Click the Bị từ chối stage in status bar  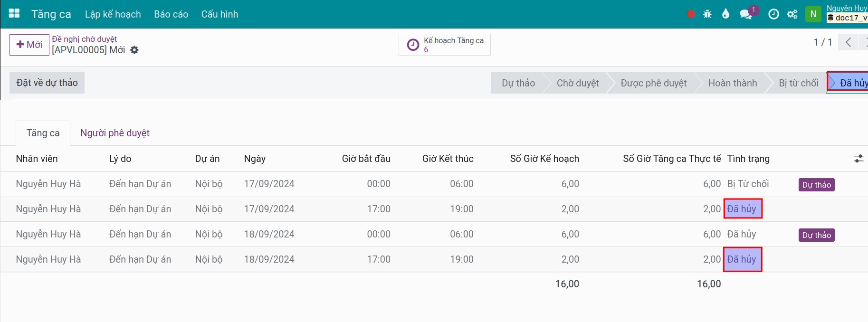click(799, 83)
